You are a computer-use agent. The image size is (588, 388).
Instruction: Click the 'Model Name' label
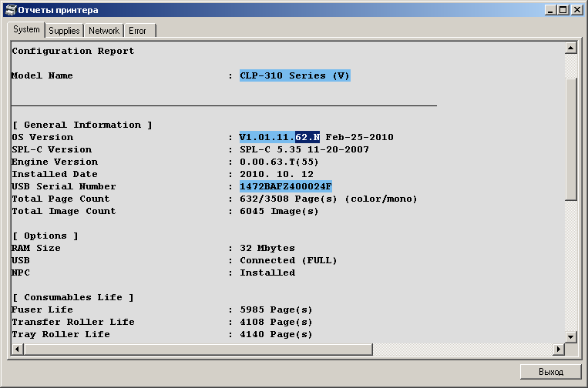pyautogui.click(x=42, y=75)
